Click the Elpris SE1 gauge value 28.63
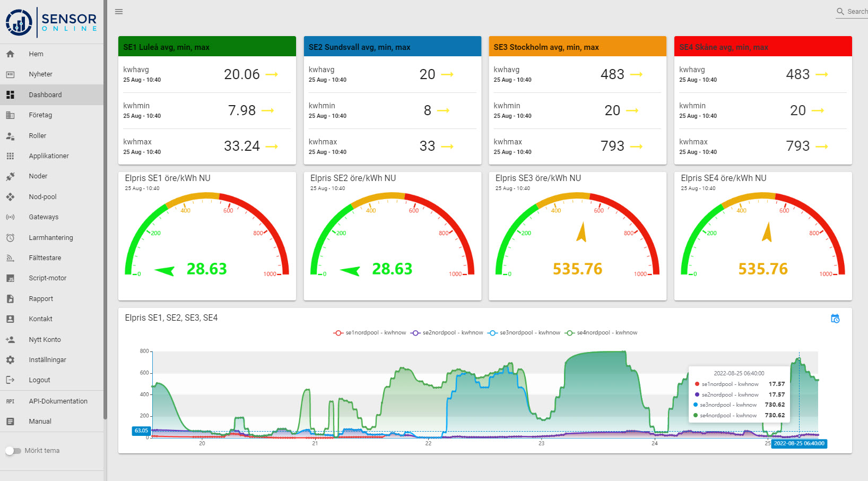 point(206,269)
